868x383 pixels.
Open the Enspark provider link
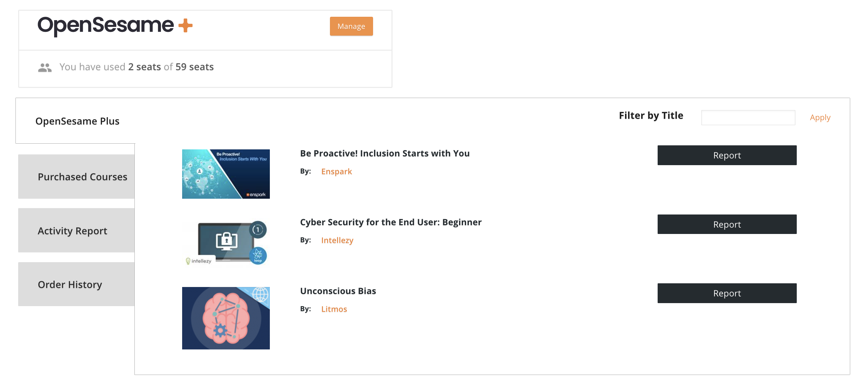[336, 172]
